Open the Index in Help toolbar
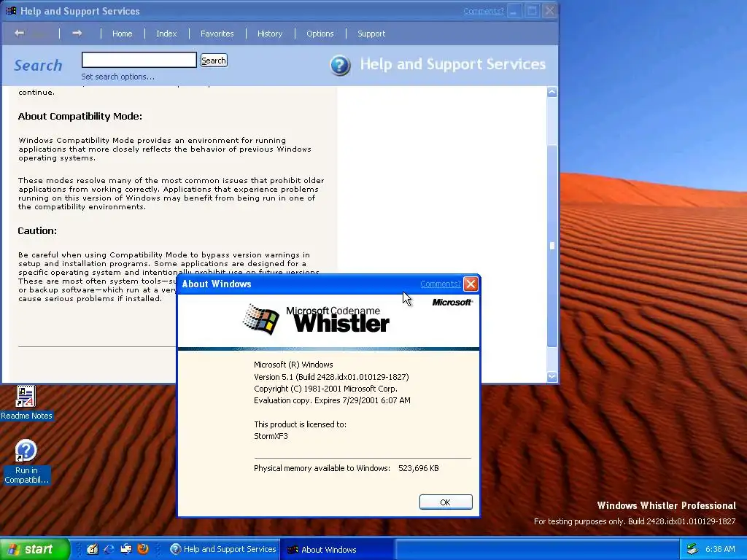This screenshot has width=747, height=560. pos(166,34)
